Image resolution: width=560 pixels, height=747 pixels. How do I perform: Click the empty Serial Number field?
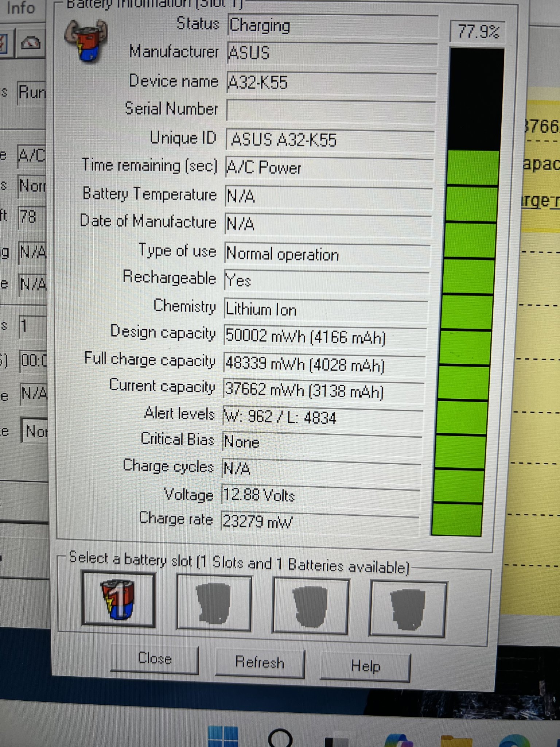tap(331, 111)
